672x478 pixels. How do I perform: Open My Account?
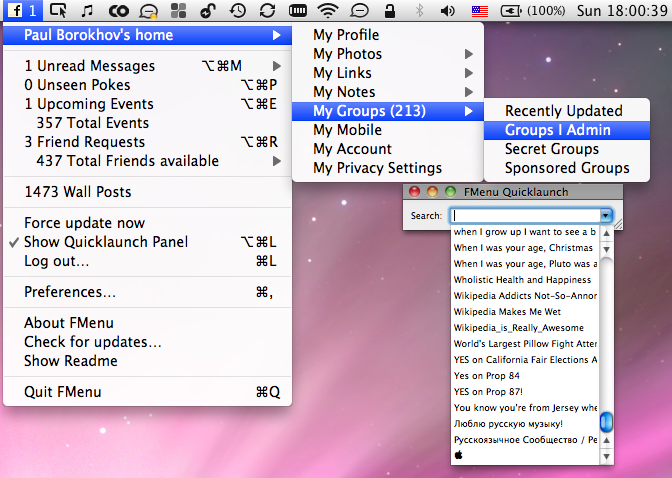pyautogui.click(x=388, y=149)
